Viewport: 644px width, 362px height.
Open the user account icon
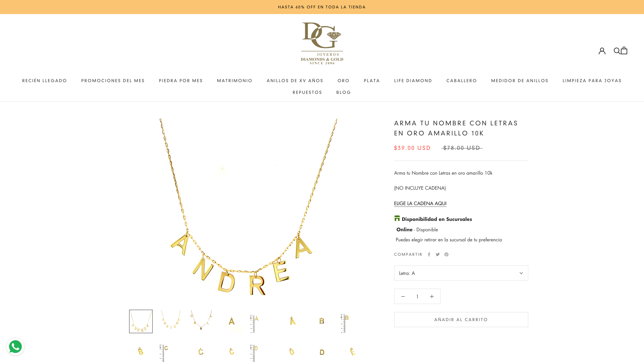602,51
